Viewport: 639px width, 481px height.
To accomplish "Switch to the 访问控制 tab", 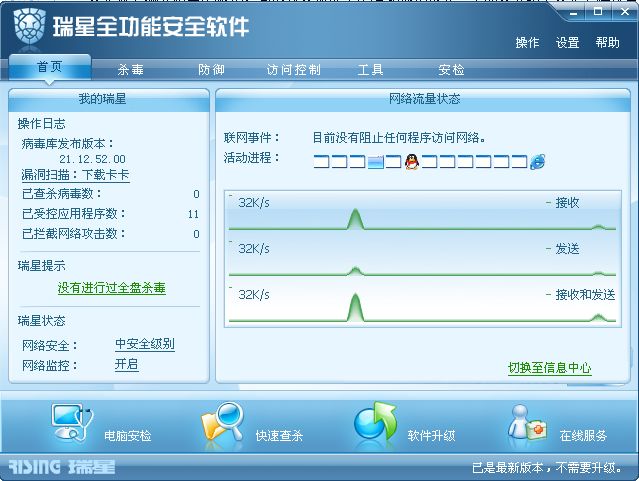I will pyautogui.click(x=293, y=70).
